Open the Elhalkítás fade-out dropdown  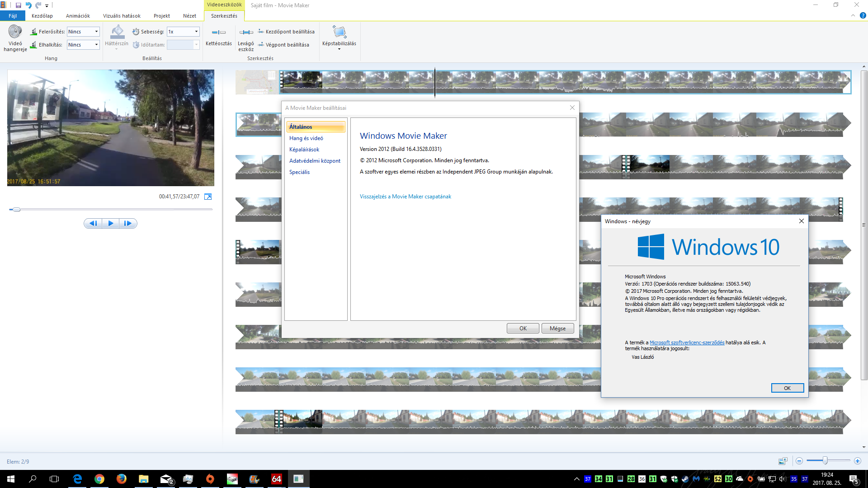(x=83, y=45)
